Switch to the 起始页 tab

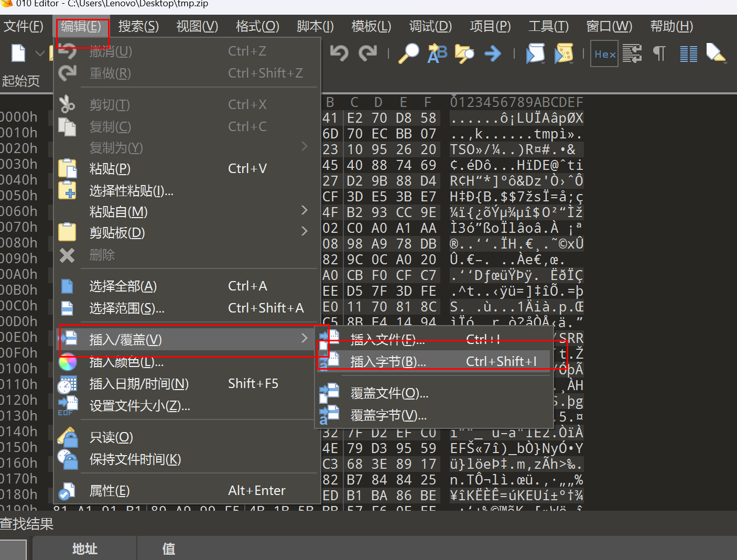[x=21, y=81]
